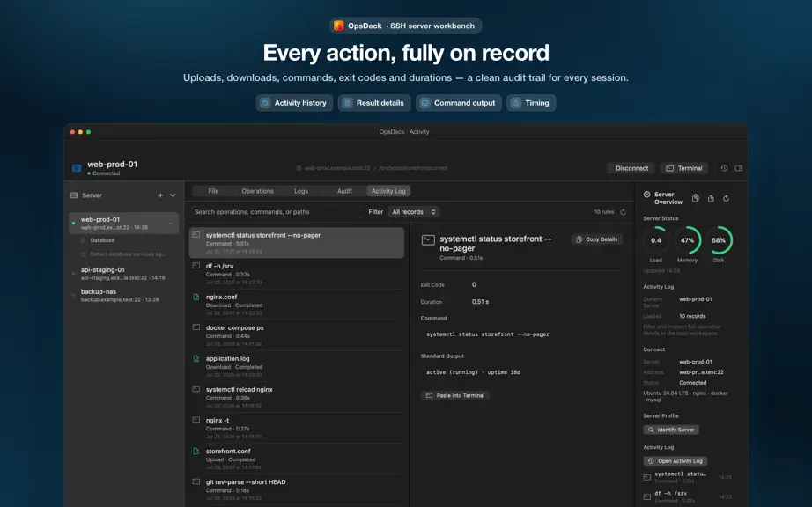Open the Terminal button

[x=683, y=168]
